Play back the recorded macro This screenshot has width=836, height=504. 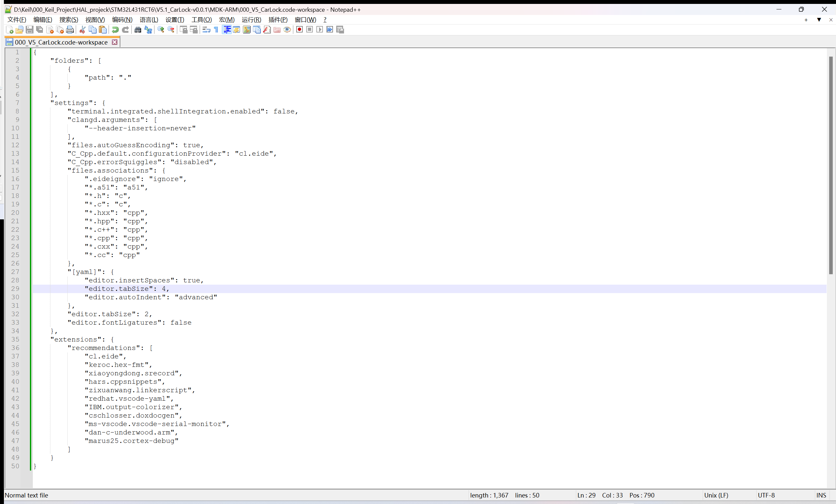320,30
